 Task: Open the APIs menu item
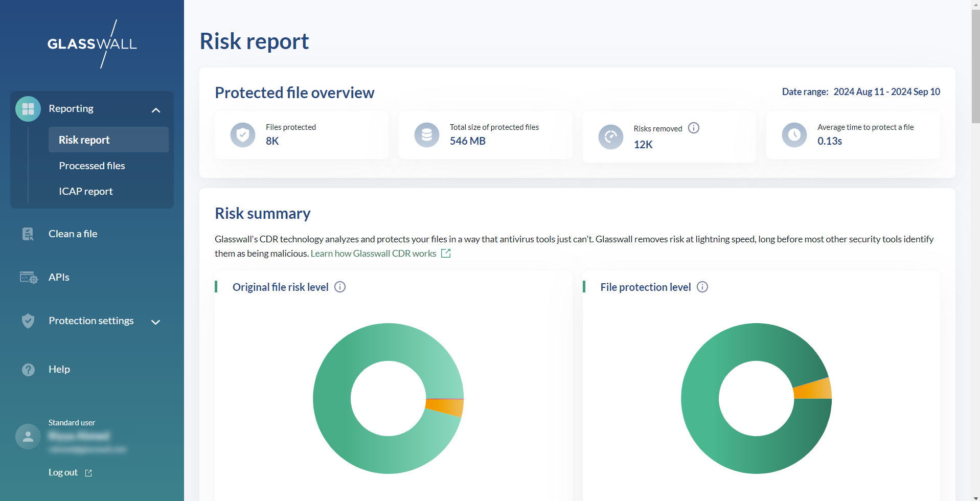(59, 277)
